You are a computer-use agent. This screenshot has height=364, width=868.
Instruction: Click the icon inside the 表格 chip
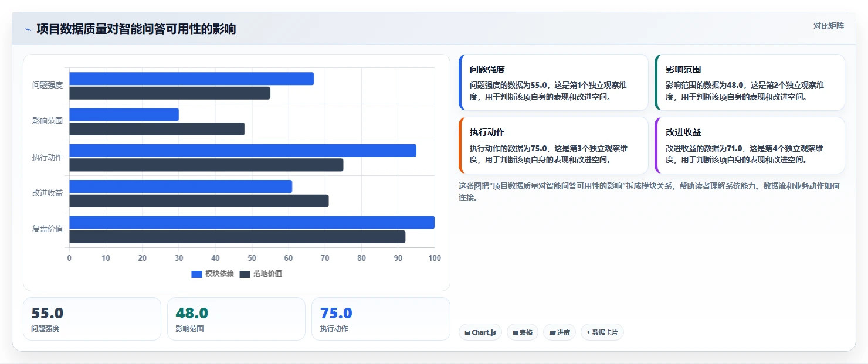515,332
